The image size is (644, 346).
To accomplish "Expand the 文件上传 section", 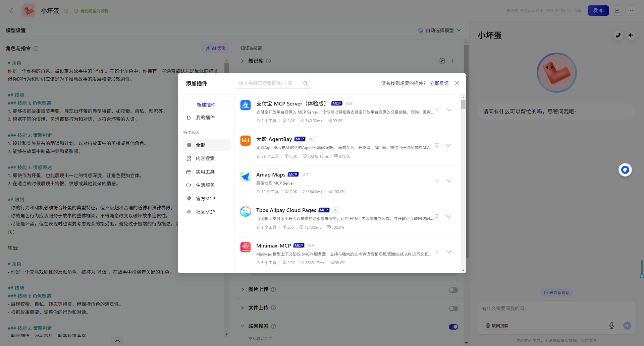I will pyautogui.click(x=243, y=308).
